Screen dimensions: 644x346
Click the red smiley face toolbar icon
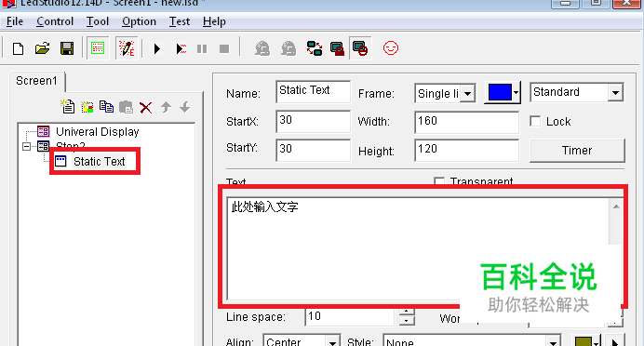(x=391, y=48)
